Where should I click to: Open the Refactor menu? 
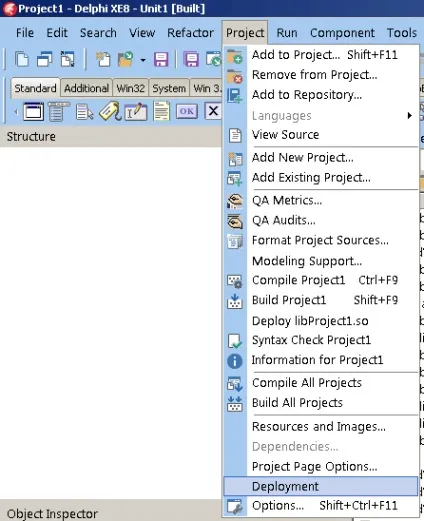[x=190, y=33]
